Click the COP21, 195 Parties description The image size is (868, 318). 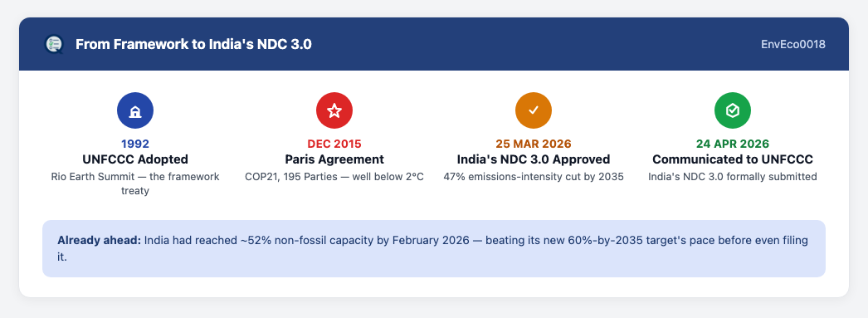[334, 177]
